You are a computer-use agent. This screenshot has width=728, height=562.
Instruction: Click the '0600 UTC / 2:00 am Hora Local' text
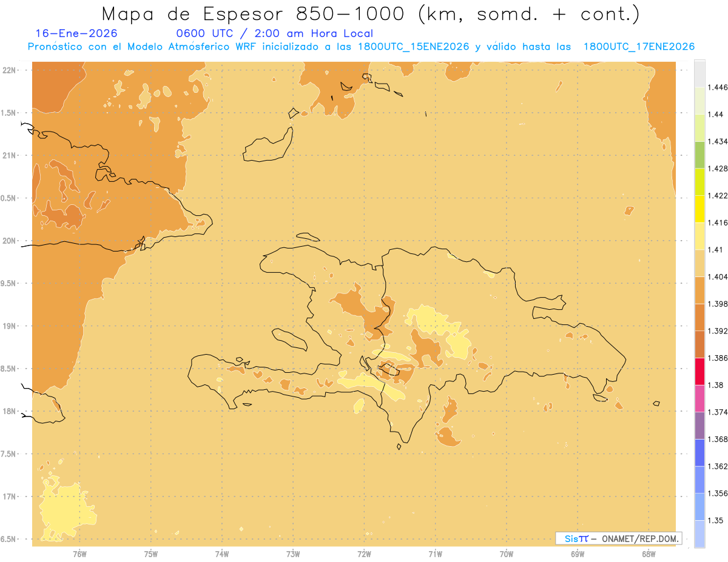click(x=274, y=33)
